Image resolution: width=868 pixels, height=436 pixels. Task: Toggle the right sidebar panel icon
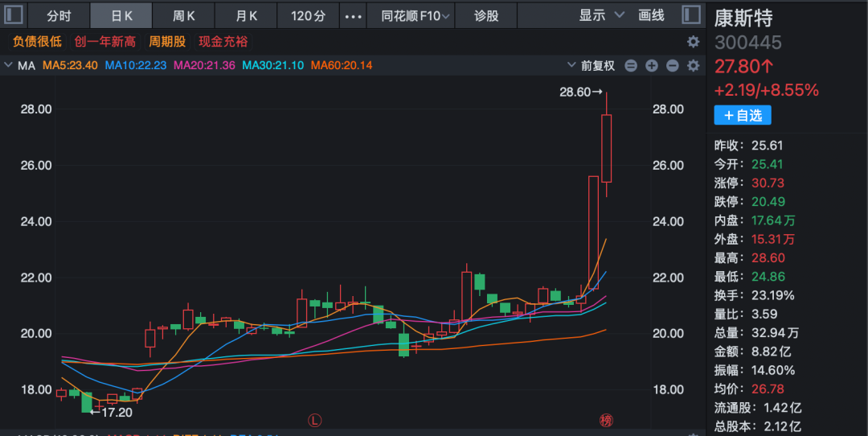(690, 15)
